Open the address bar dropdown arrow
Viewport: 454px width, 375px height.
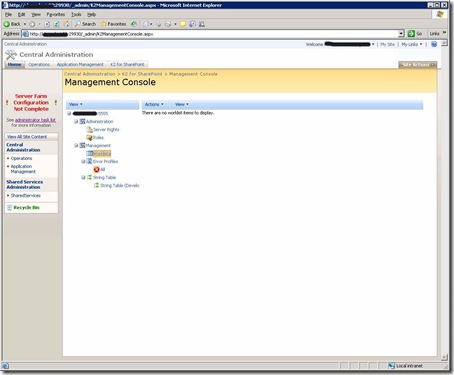coord(401,34)
